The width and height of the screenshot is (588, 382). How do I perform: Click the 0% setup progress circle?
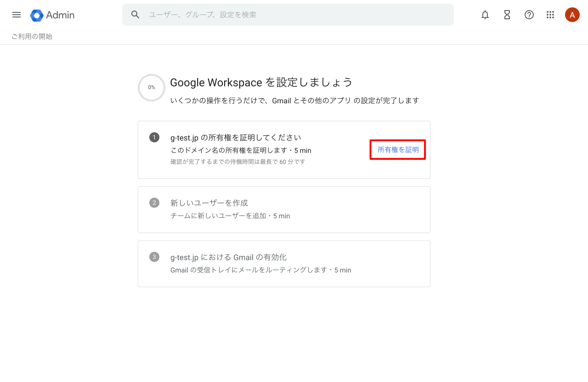(152, 87)
